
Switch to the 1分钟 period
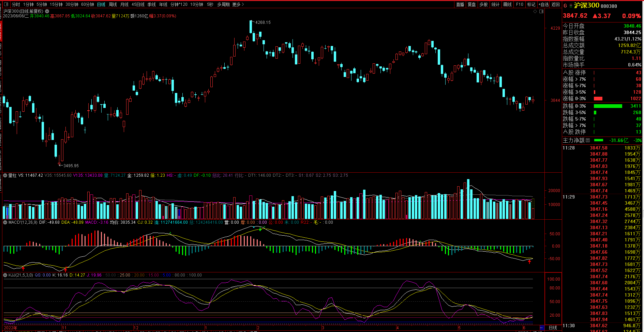pyautogui.click(x=28, y=5)
